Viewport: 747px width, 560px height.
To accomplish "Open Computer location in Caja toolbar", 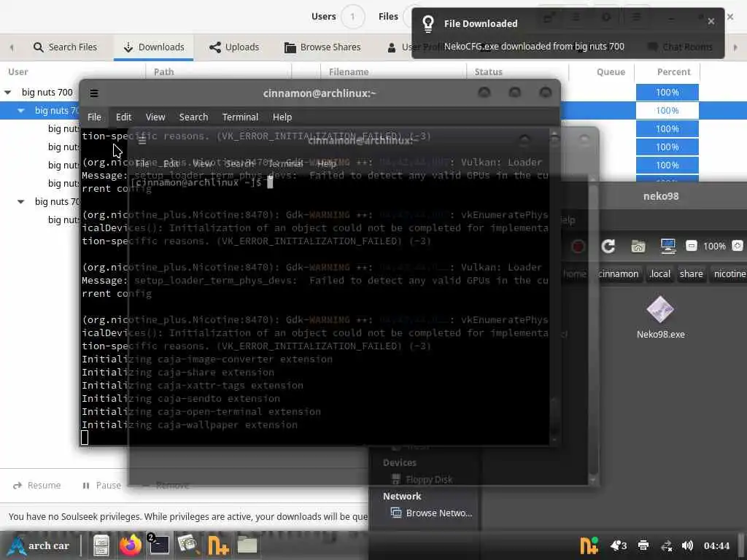I will click(x=668, y=246).
